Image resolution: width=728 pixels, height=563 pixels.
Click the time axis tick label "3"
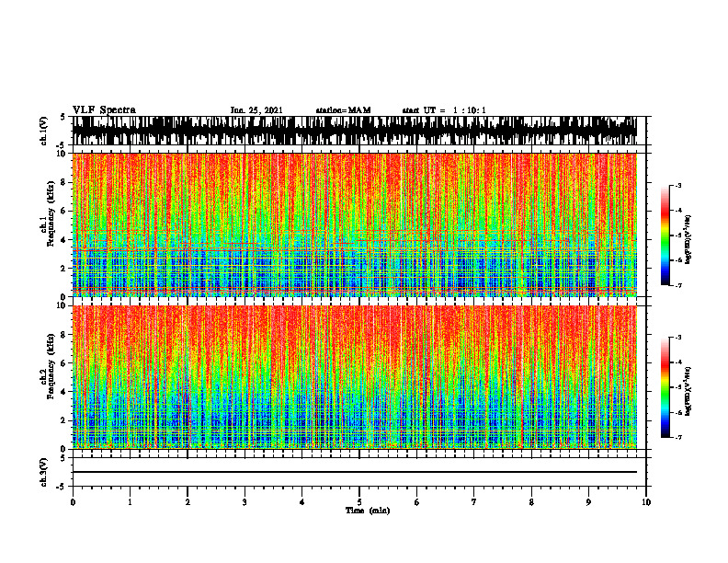(245, 502)
